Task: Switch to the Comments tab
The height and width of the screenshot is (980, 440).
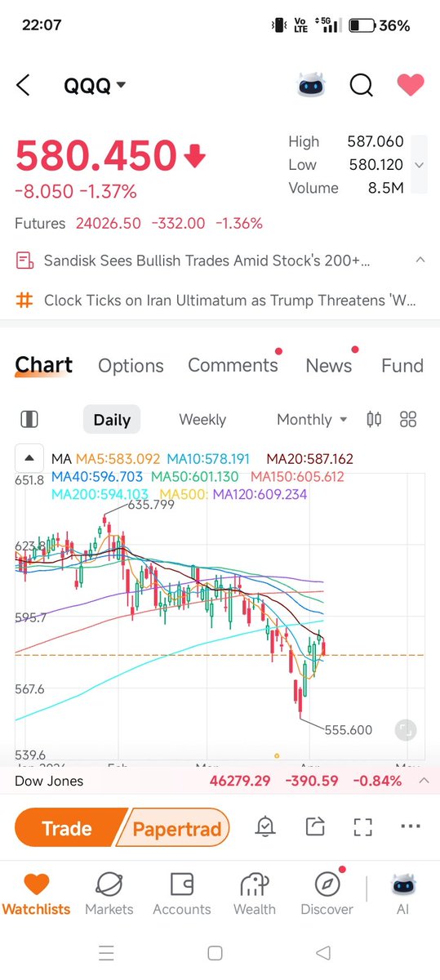Action: (x=233, y=366)
